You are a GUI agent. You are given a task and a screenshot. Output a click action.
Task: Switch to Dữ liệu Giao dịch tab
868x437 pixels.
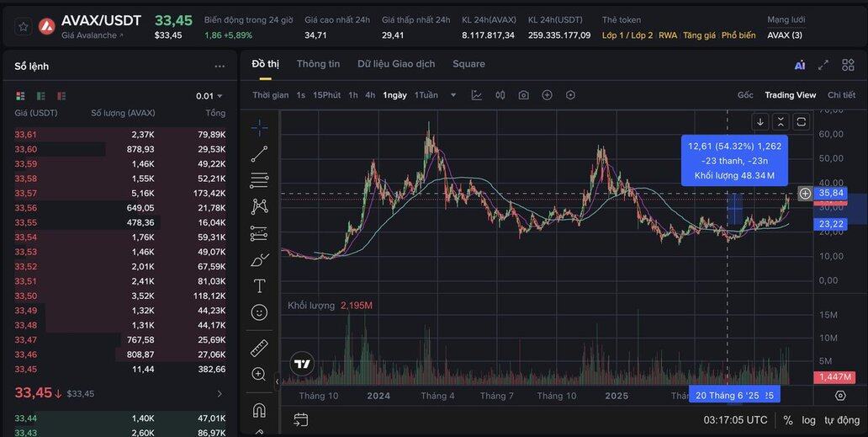(396, 64)
